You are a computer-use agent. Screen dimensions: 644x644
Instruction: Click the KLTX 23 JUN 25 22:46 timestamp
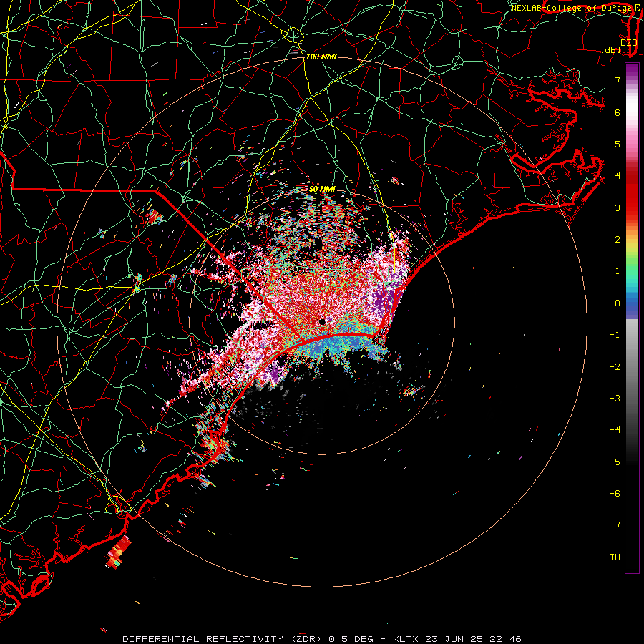tap(457, 639)
